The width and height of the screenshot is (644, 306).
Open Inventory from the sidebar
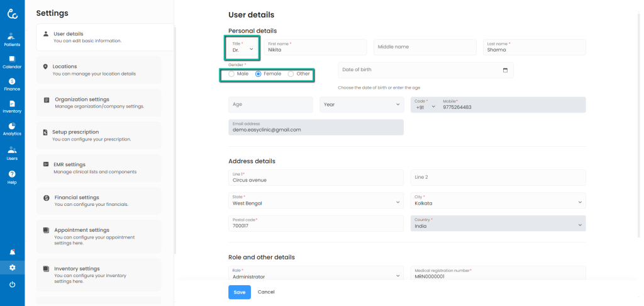(12, 106)
